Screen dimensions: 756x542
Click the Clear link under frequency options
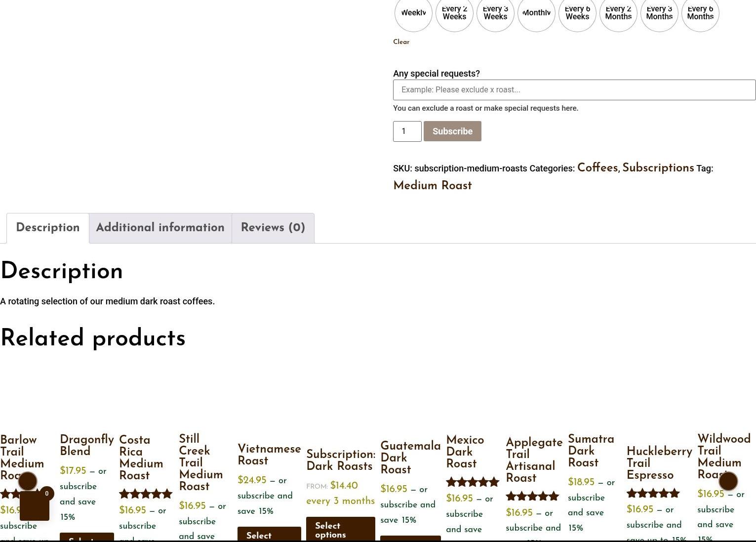(401, 42)
